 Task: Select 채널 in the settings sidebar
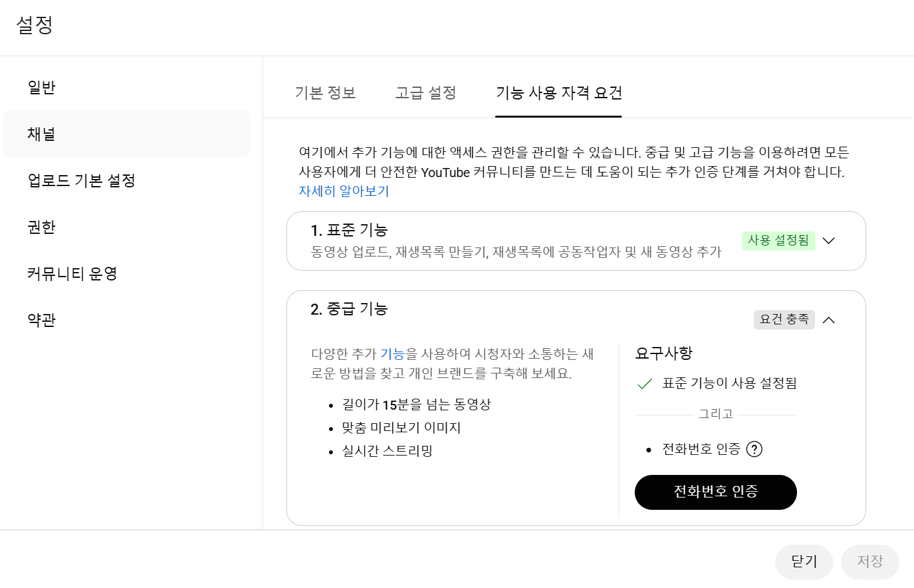point(127,134)
